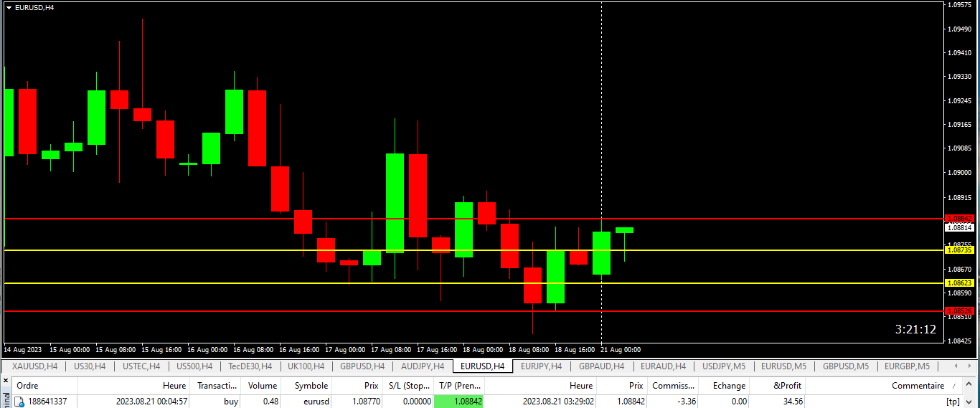The width and height of the screenshot is (980, 408).
Task: Click the open time 2023.08.21 00:04:57
Action: (x=151, y=402)
